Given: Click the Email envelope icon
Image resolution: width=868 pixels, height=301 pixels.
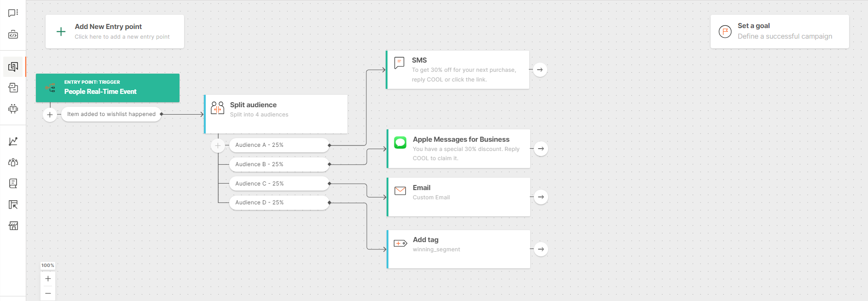Looking at the screenshot, I should [400, 191].
